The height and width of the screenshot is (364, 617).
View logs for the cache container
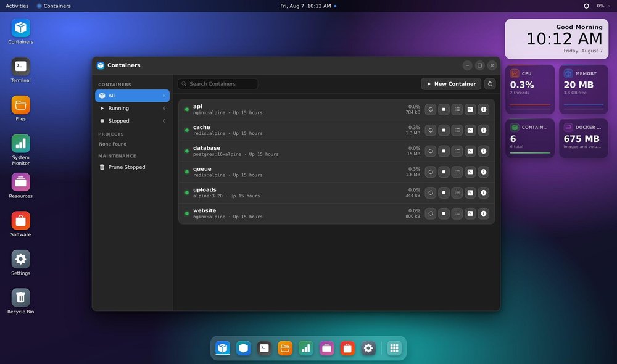point(457,130)
